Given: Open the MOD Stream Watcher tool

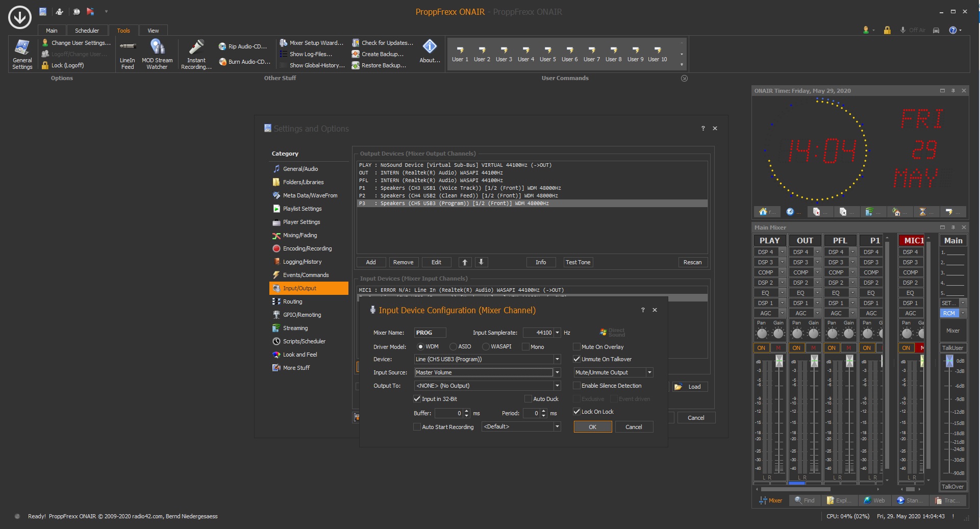Looking at the screenshot, I should (x=157, y=54).
